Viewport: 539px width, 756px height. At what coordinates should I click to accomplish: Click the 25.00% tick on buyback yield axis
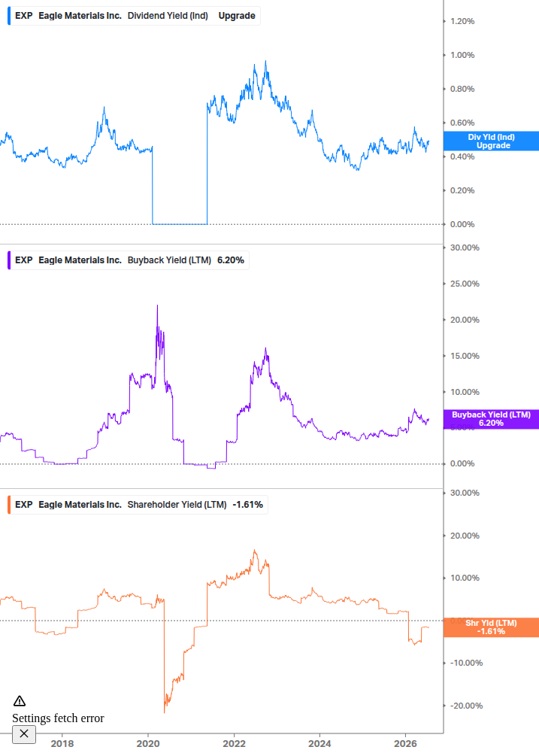tap(465, 284)
